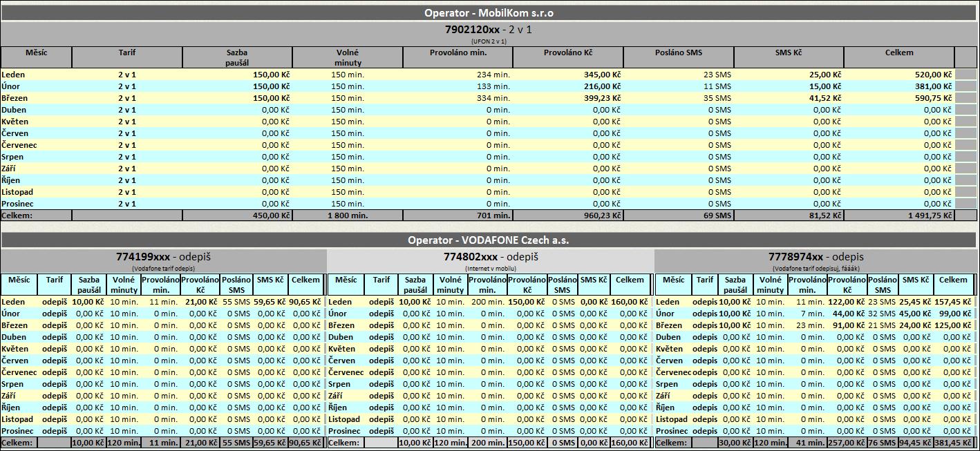Viewport: 980px width, 451px height.
Task: Click the 59,65 Kč SMS Kč cell for Leden
Action: click(x=270, y=302)
